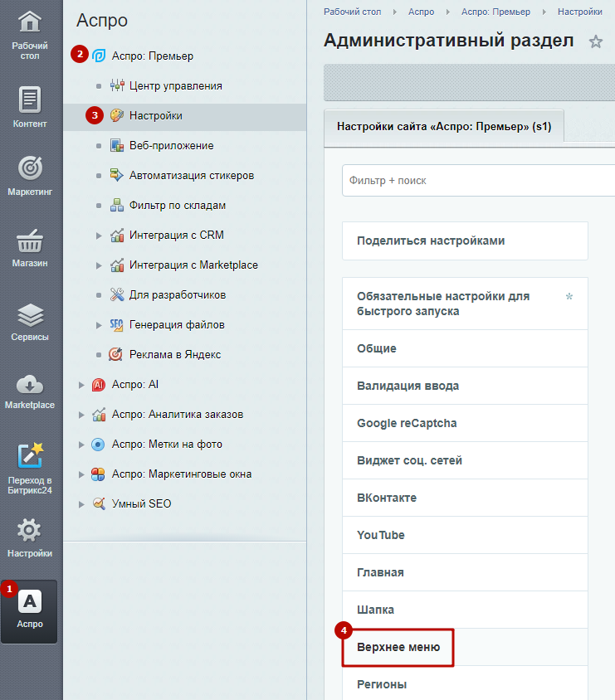Select Центр управления tree item text

(175, 85)
